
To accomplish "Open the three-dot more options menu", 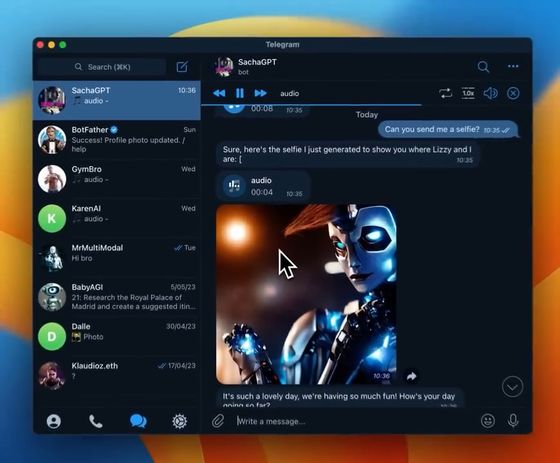I will (513, 66).
